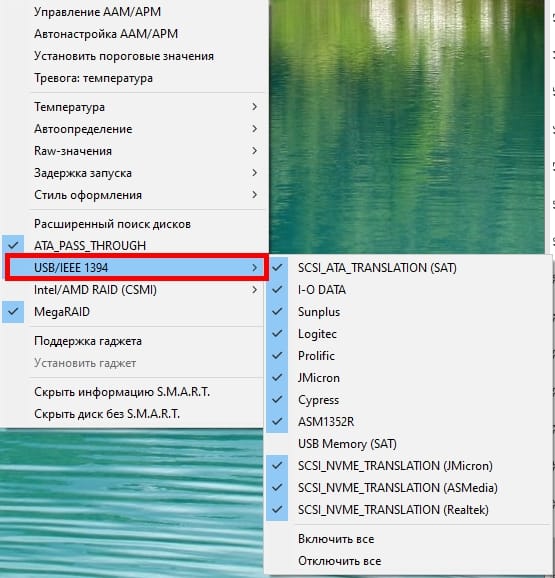The height and width of the screenshot is (578, 555).
Task: Open the USB/IEEE 1394 submenu
Action: point(136,267)
